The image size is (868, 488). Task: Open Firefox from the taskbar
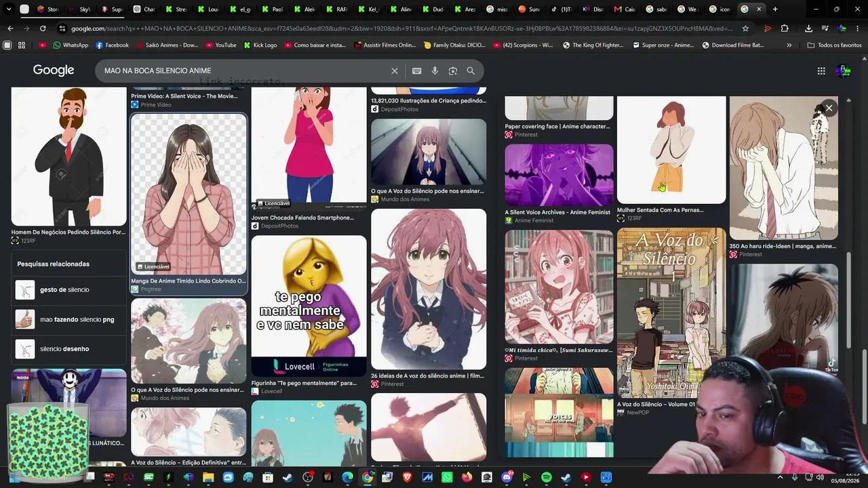pos(467,478)
